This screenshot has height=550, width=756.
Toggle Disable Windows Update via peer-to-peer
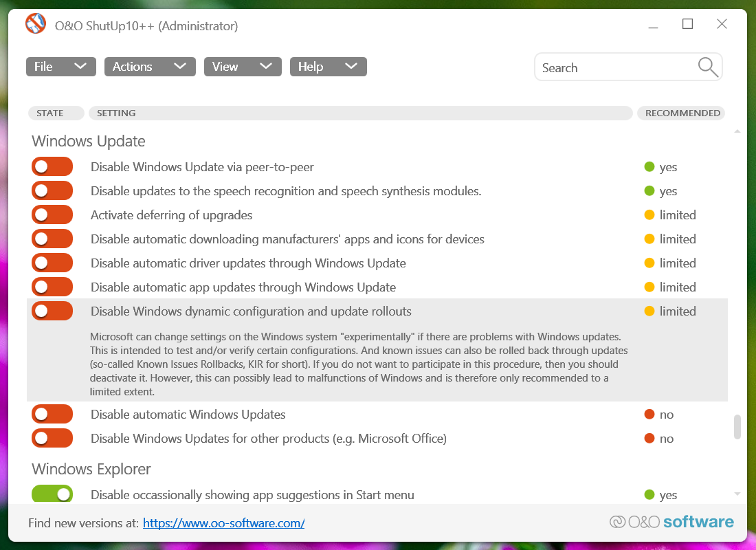[x=52, y=167]
